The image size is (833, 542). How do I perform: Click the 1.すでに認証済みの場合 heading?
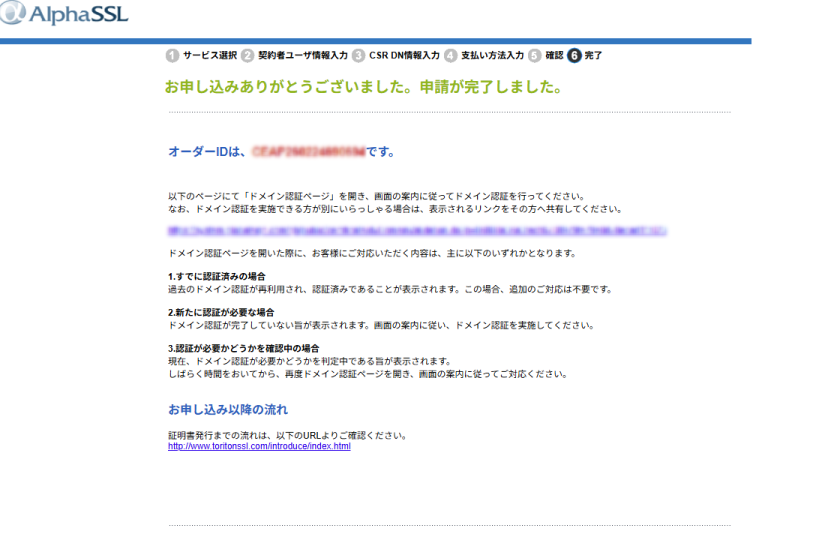tap(216, 276)
